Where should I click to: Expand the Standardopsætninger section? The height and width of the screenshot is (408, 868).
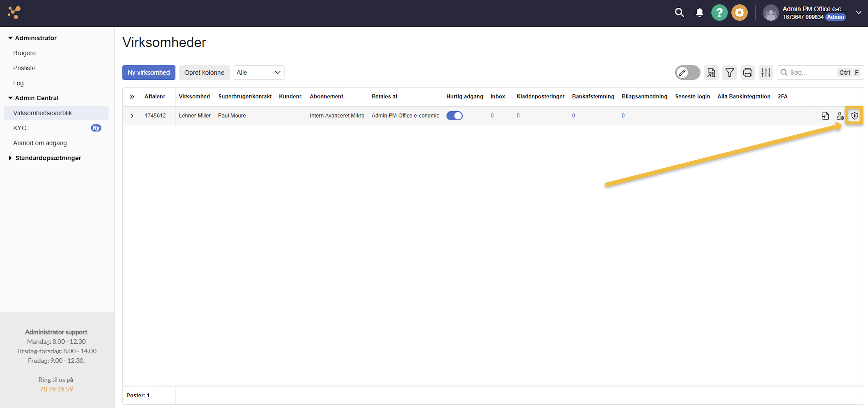[48, 158]
